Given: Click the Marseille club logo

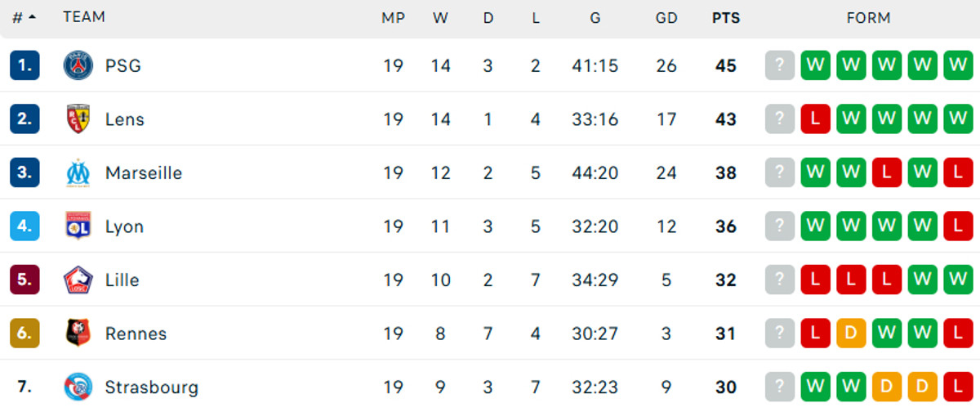Looking at the screenshot, I should click(x=78, y=173).
